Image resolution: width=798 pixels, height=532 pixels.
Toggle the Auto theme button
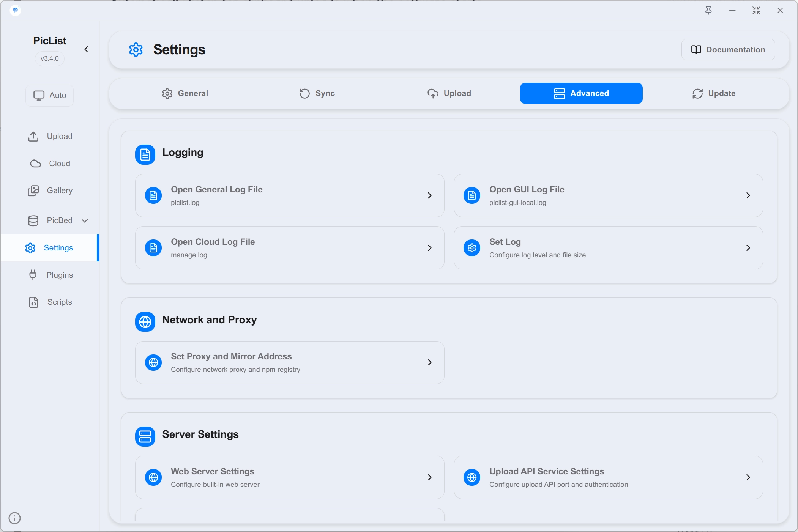click(50, 95)
